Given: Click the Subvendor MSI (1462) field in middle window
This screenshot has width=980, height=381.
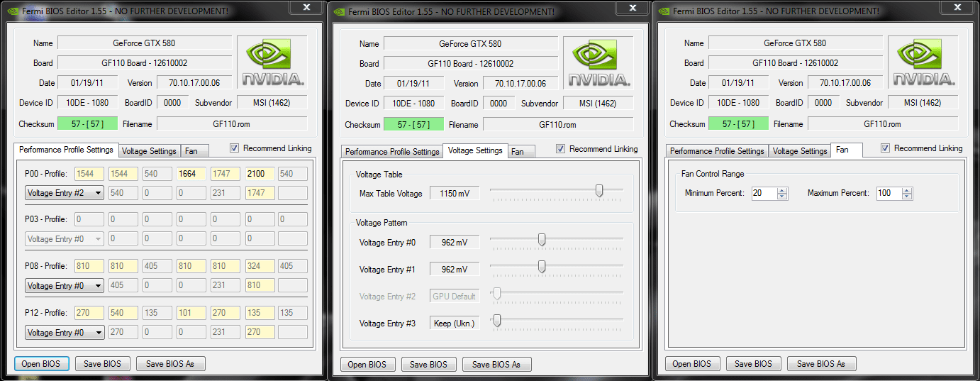Looking at the screenshot, I should [x=598, y=104].
